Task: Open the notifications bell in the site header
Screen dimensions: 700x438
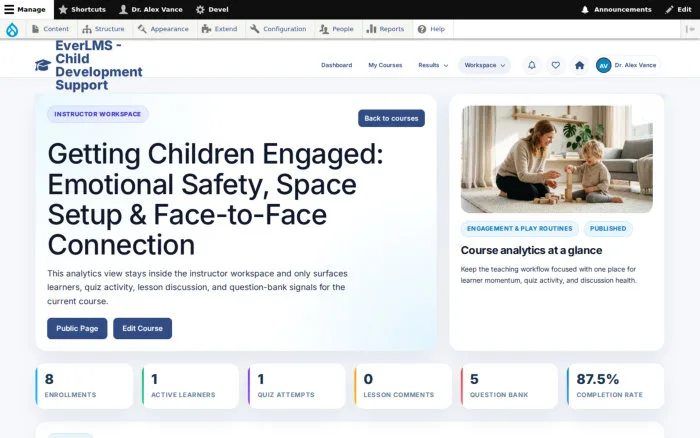Action: [x=532, y=65]
